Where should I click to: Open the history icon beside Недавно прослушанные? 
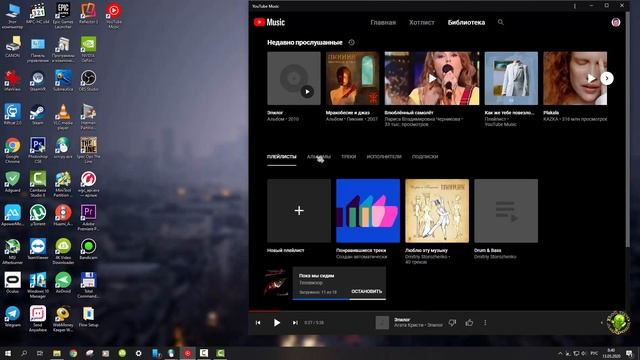click(351, 42)
